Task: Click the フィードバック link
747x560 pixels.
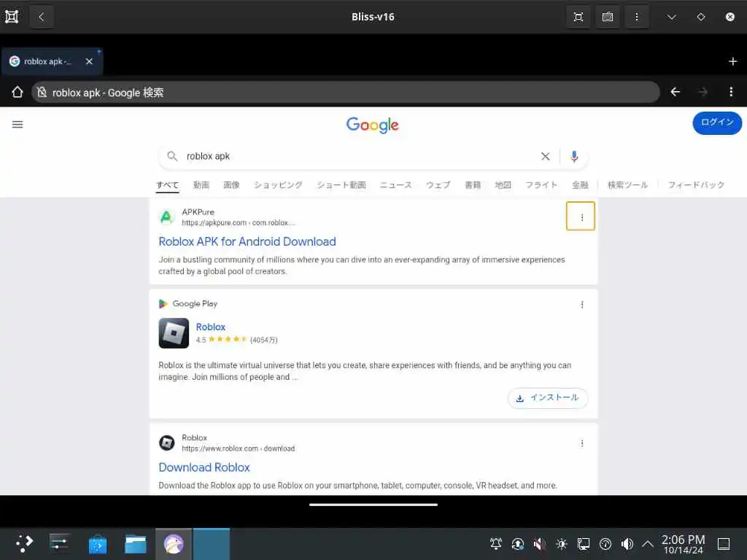Action: point(696,184)
